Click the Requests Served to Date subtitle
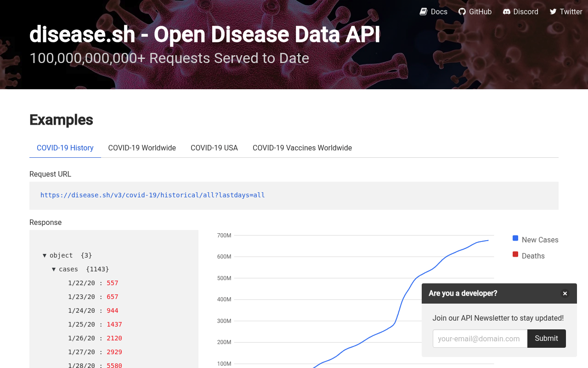 169,58
